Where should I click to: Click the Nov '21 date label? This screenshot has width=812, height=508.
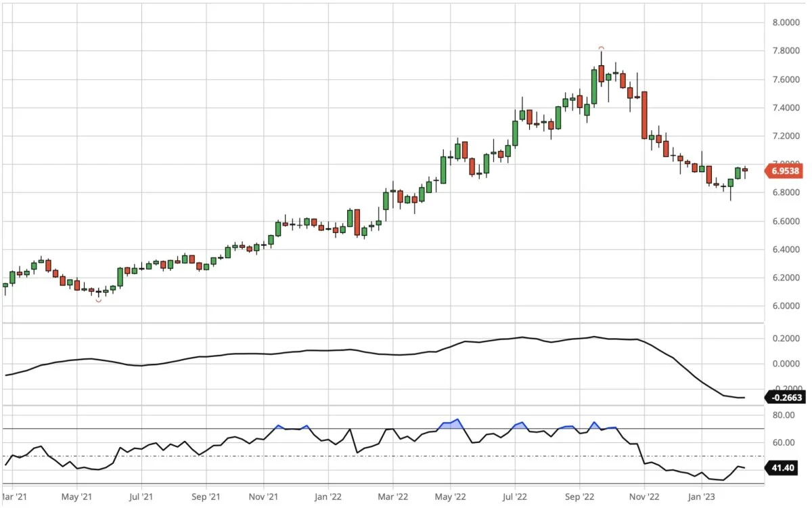point(264,496)
